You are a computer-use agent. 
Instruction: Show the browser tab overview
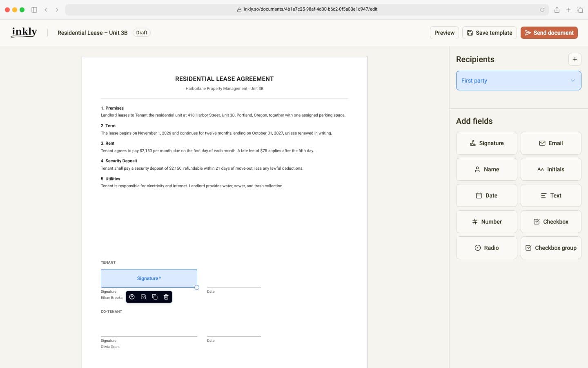coord(580,10)
